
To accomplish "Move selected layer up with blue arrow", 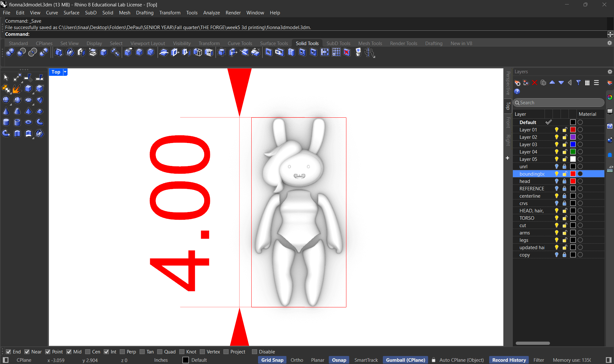I will [553, 83].
